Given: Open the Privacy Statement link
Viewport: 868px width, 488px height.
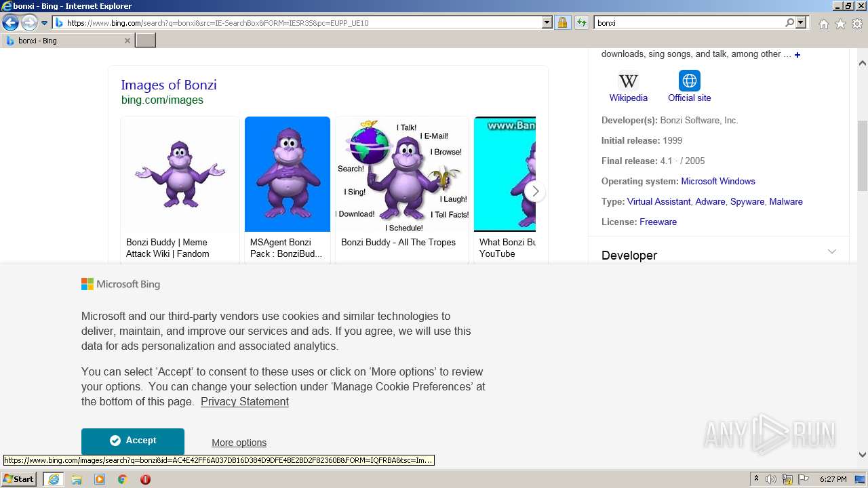Looking at the screenshot, I should [x=245, y=401].
